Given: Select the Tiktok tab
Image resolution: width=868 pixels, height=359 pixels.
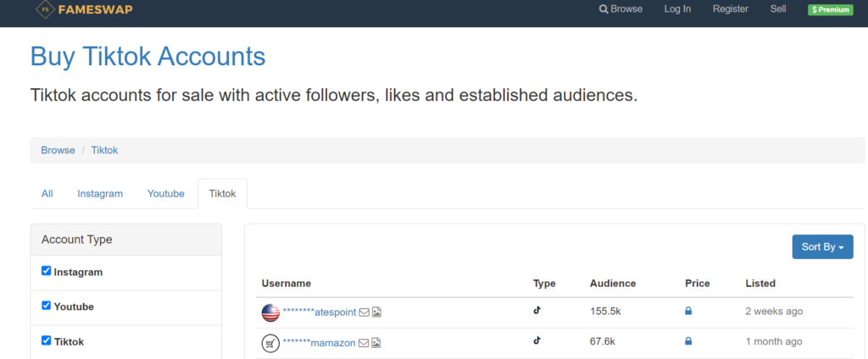Looking at the screenshot, I should click(223, 194).
